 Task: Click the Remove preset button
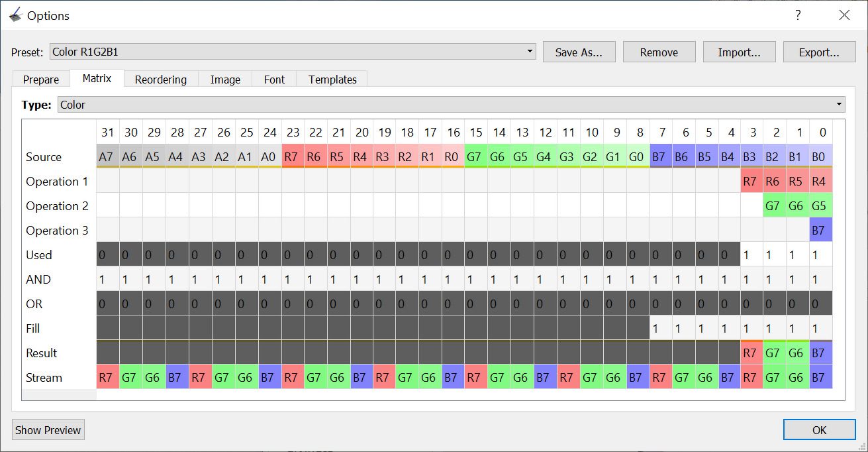[659, 52]
